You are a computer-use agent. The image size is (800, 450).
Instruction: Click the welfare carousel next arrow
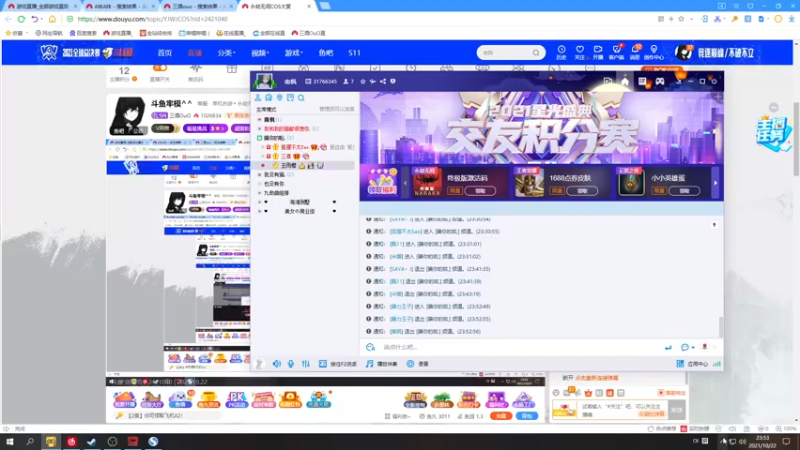(715, 183)
